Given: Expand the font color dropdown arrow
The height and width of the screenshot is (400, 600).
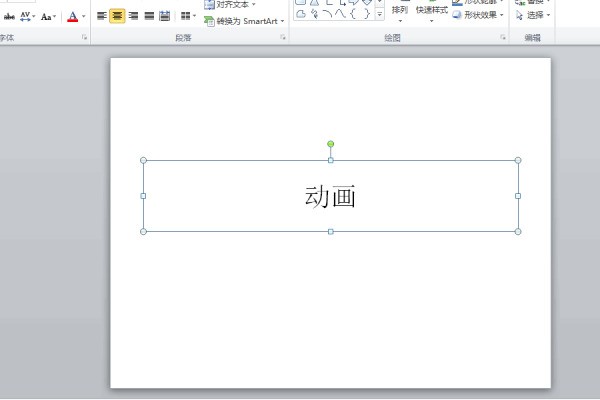Looking at the screenshot, I should [x=83, y=16].
